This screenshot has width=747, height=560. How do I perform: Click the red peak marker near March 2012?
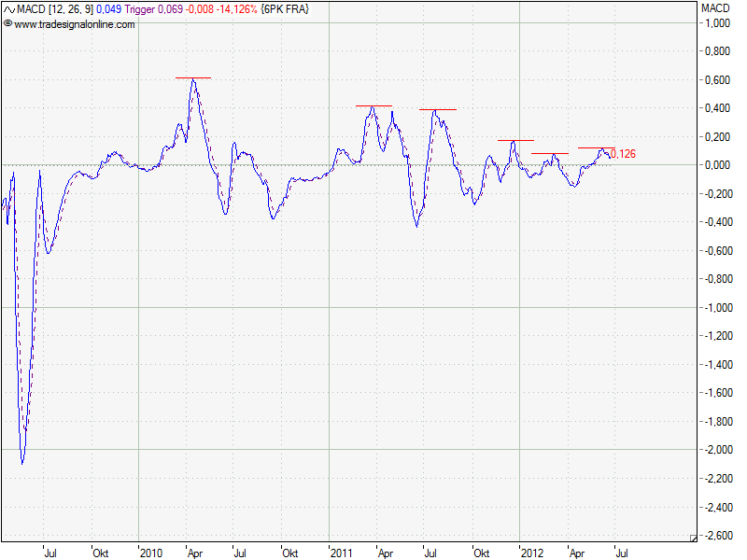pyautogui.click(x=550, y=153)
